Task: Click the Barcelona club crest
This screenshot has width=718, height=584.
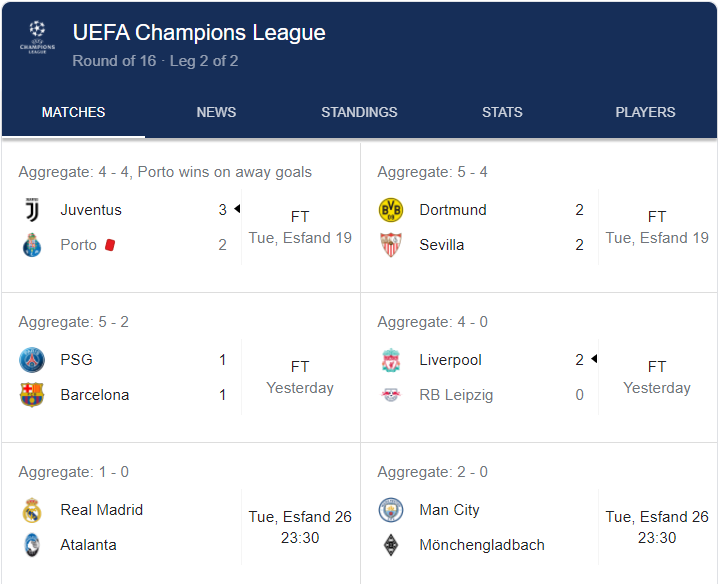Action: coord(32,395)
